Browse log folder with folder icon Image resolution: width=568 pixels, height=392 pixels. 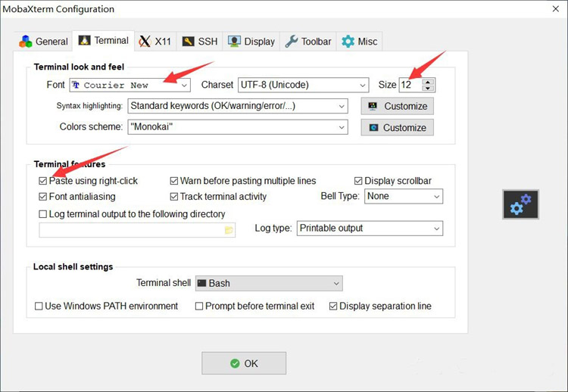pos(229,230)
